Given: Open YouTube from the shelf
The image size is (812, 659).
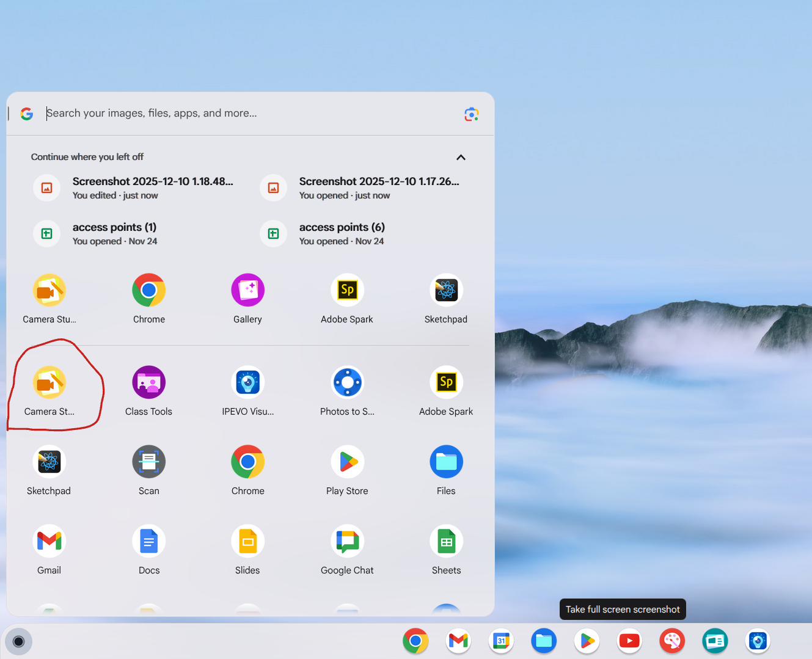Looking at the screenshot, I should click(629, 641).
